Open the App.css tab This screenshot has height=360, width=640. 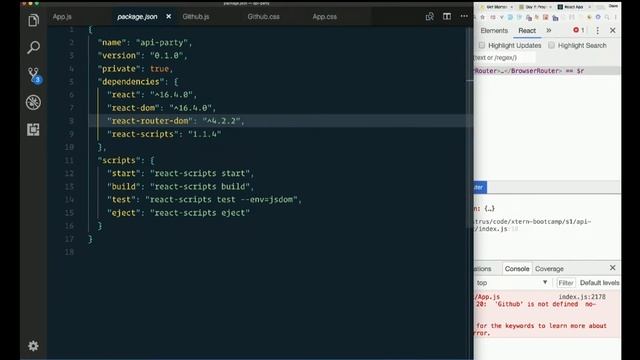[324, 17]
